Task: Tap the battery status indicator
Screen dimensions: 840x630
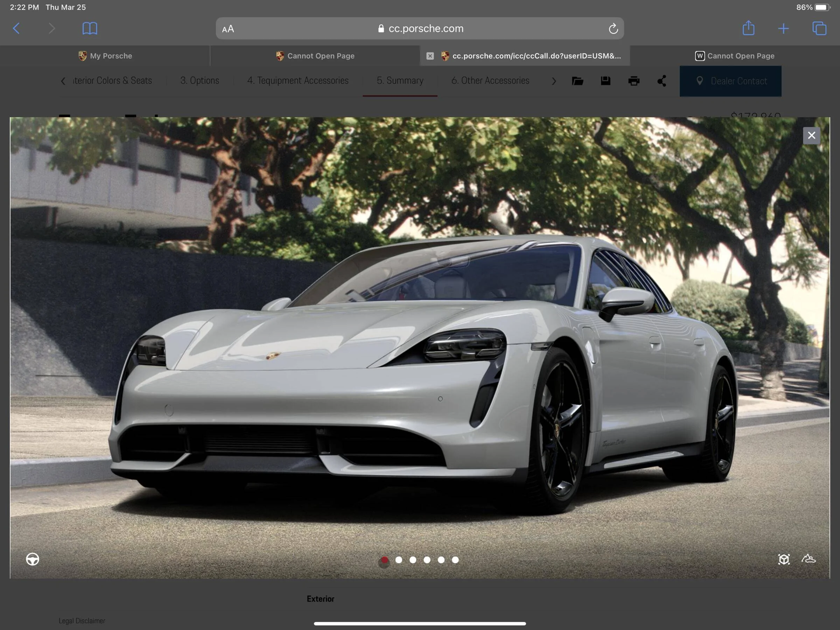Action: 822,7
